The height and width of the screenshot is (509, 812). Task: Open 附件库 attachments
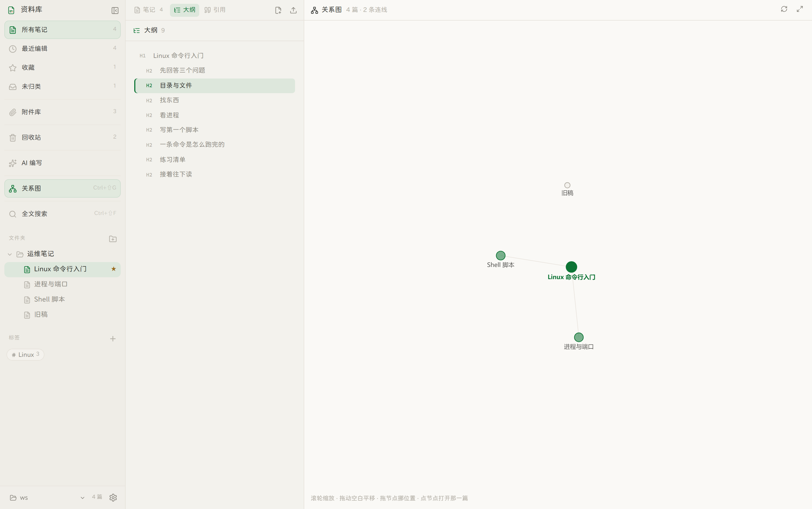(63, 112)
